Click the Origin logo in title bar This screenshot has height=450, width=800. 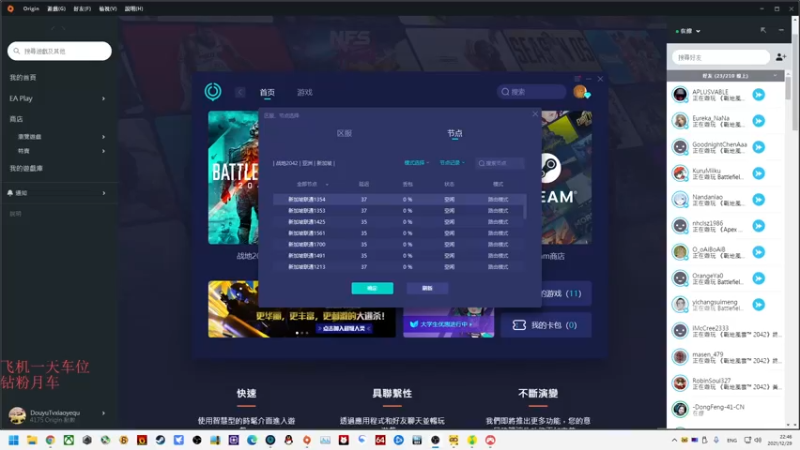[10, 9]
